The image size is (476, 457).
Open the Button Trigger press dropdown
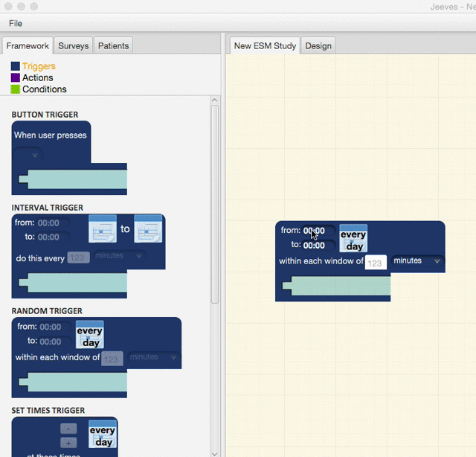(x=28, y=155)
